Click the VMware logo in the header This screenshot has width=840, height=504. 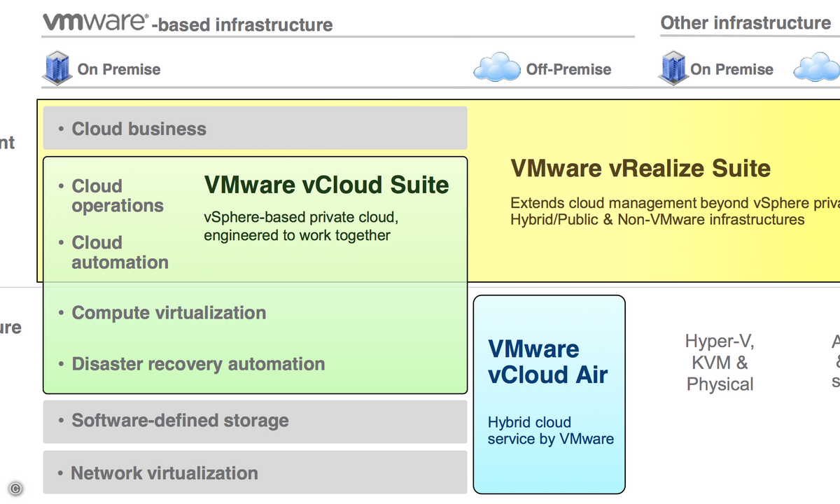click(x=96, y=23)
